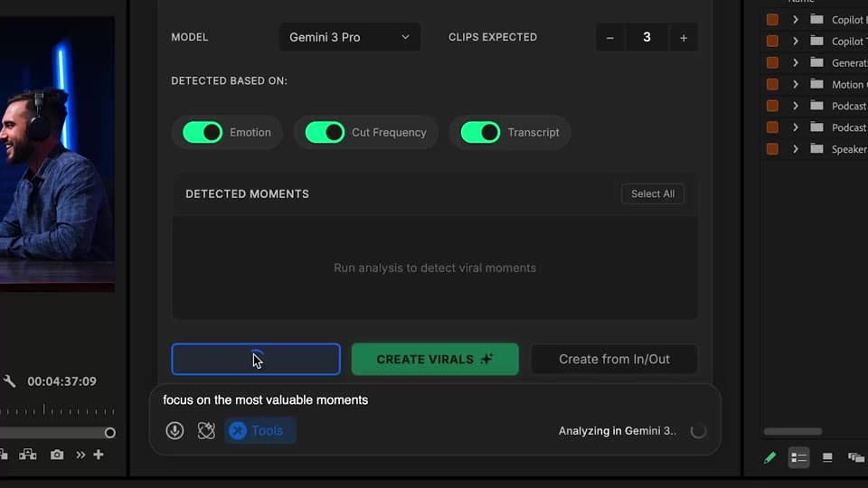Click the CREATE VIRALS button
868x488 pixels.
pos(435,359)
